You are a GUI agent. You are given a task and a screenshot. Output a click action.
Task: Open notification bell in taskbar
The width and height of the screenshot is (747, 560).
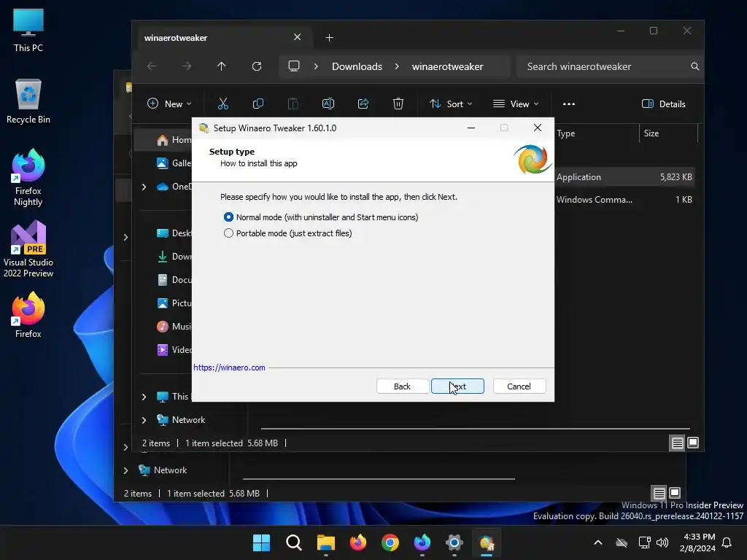point(727,542)
